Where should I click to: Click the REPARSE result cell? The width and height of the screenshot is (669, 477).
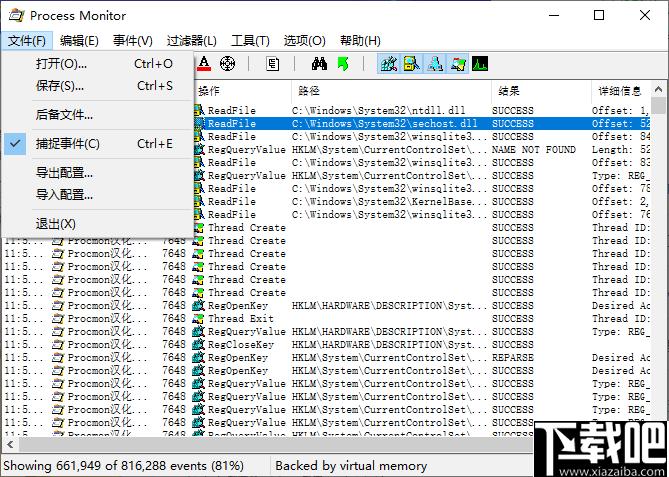point(512,358)
